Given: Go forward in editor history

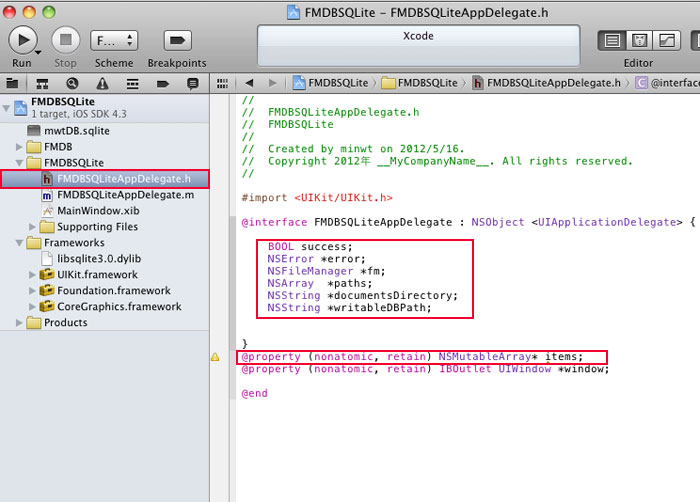Looking at the screenshot, I should tap(272, 83).
